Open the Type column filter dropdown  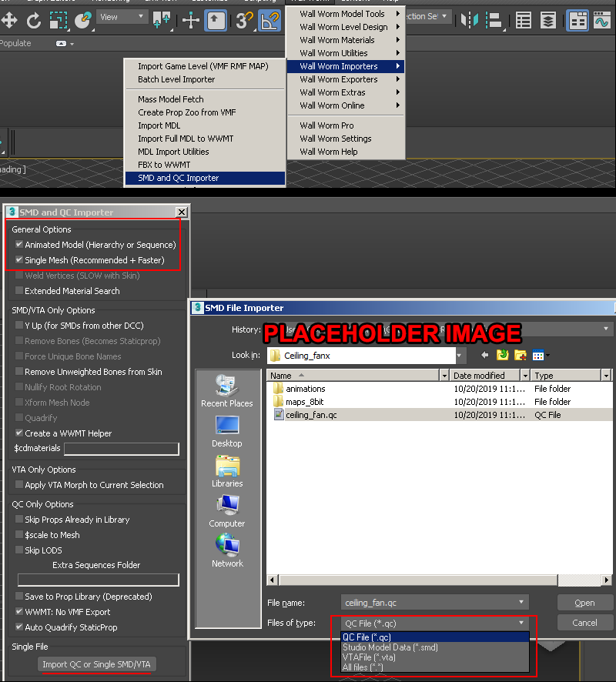[606, 376]
